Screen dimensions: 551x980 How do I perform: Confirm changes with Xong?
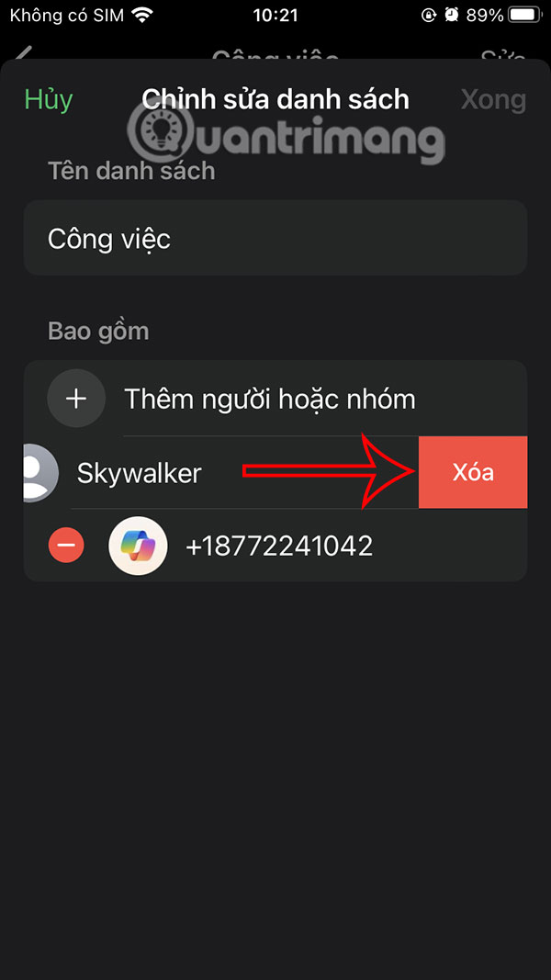click(x=493, y=99)
